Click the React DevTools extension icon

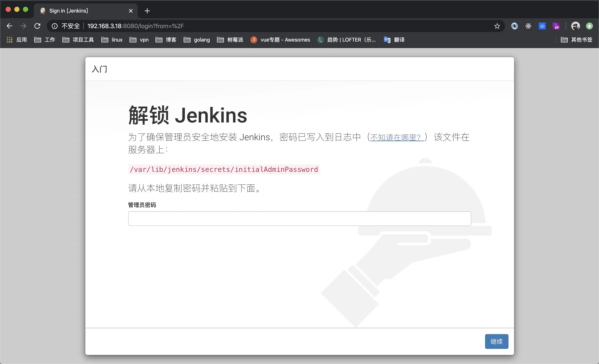(528, 26)
